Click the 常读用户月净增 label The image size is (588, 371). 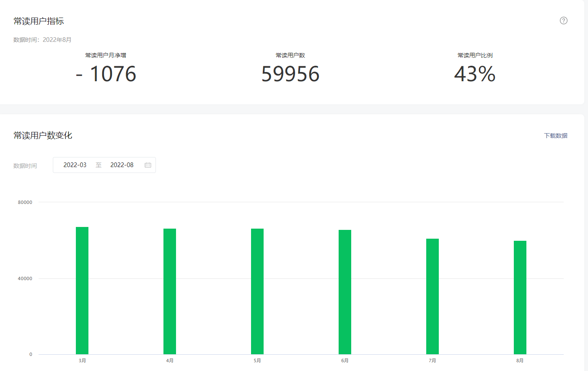(x=106, y=55)
